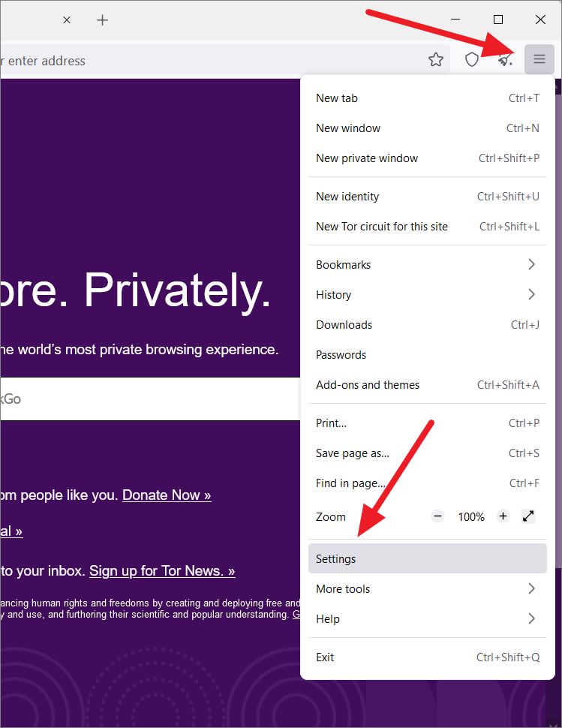Choose New private window
The height and width of the screenshot is (728, 562).
coord(428,158)
